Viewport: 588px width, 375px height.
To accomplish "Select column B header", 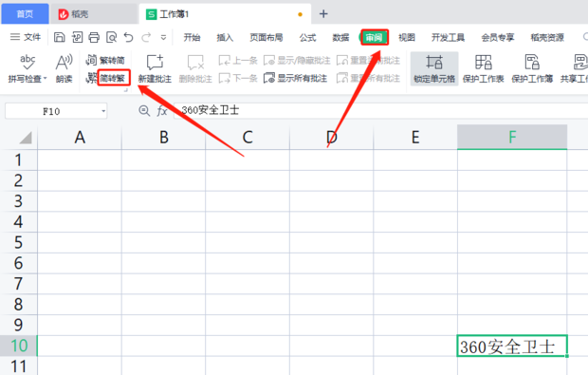I will click(163, 137).
